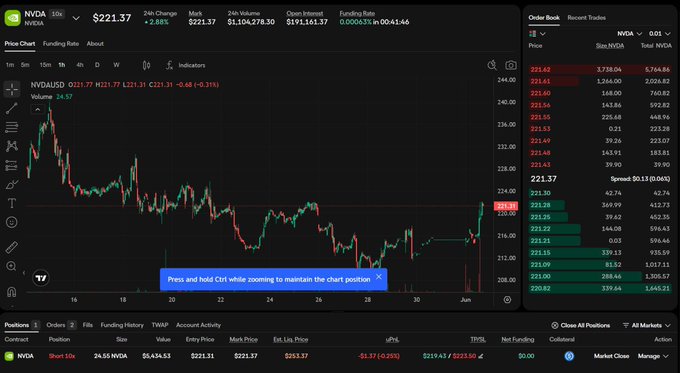Click bid price 221.30 in order book

pos(540,193)
